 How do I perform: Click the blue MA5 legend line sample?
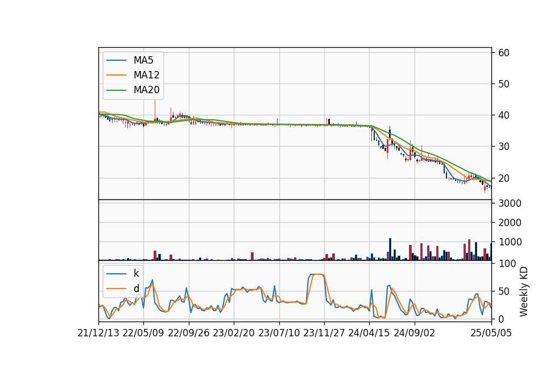click(116, 60)
